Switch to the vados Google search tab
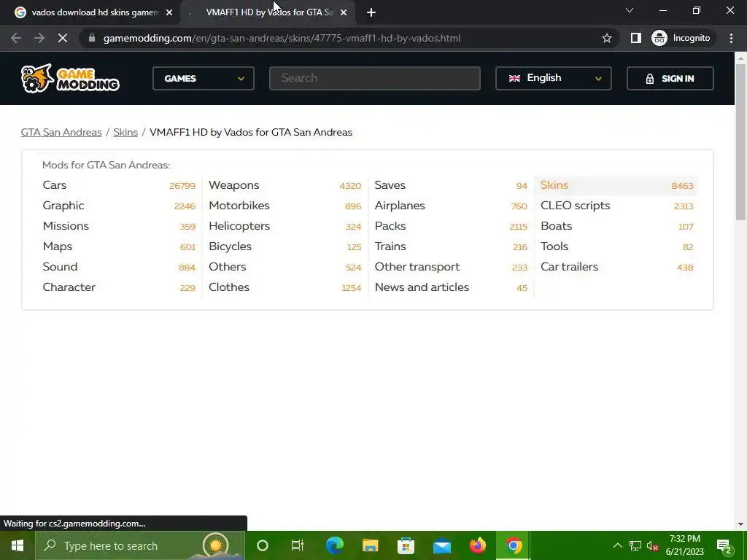747x560 pixels. (x=90, y=12)
